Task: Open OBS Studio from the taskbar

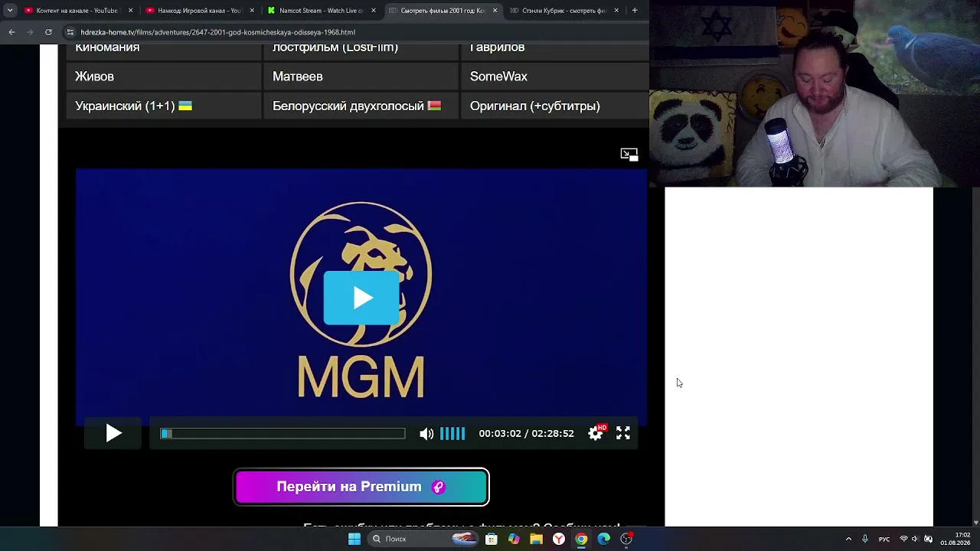Action: 626,539
